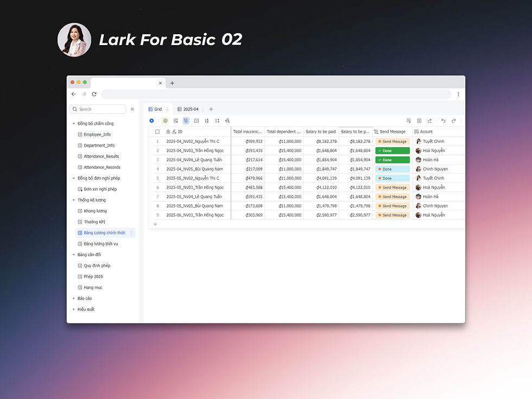Click cell 2025-04_NV05_Bùi Quang Nam
The height and width of the screenshot is (399, 532).
point(195,169)
